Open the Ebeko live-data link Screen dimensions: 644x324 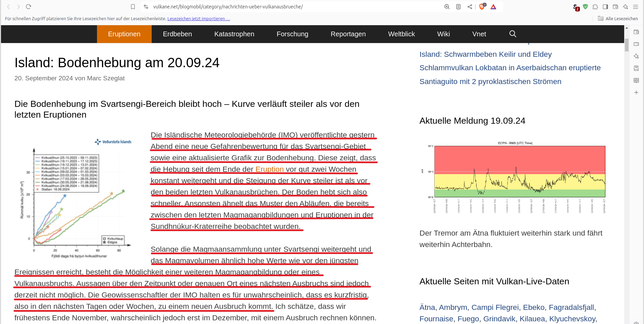[534, 308]
